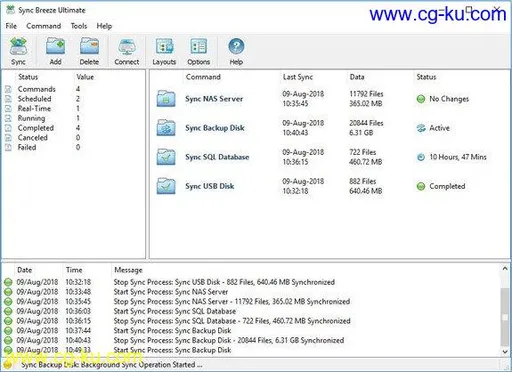This screenshot has width=512, height=372.
Task: Select log message 'Start Sync Process: Sync NAS Server'
Action: pos(171,292)
